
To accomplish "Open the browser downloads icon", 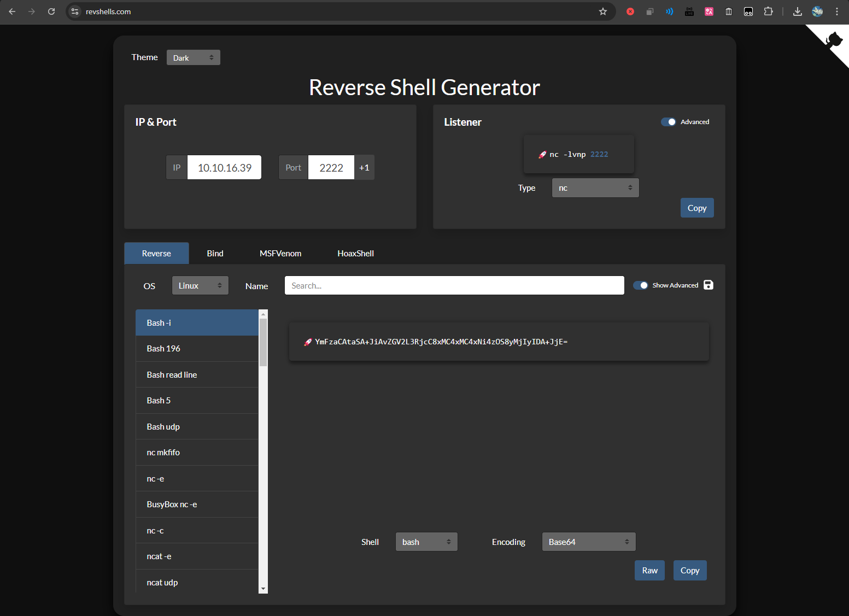I will coord(798,11).
